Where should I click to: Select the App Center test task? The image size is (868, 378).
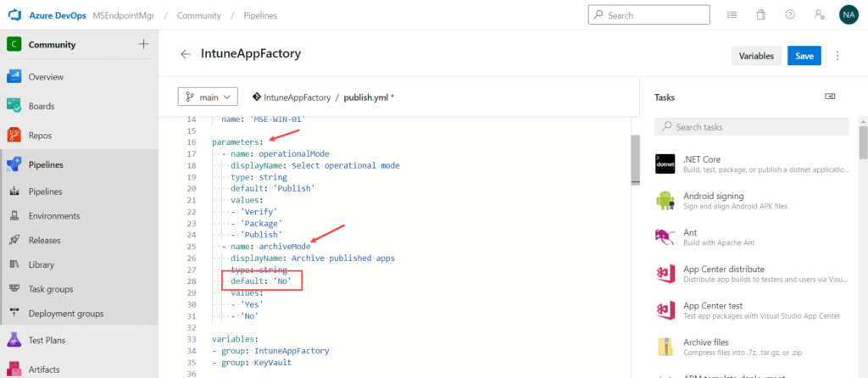pos(751,310)
